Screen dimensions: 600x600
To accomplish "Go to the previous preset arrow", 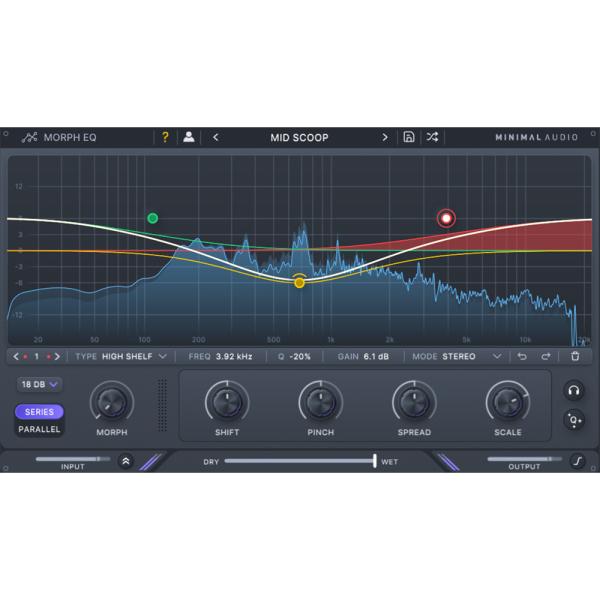I will pyautogui.click(x=215, y=137).
